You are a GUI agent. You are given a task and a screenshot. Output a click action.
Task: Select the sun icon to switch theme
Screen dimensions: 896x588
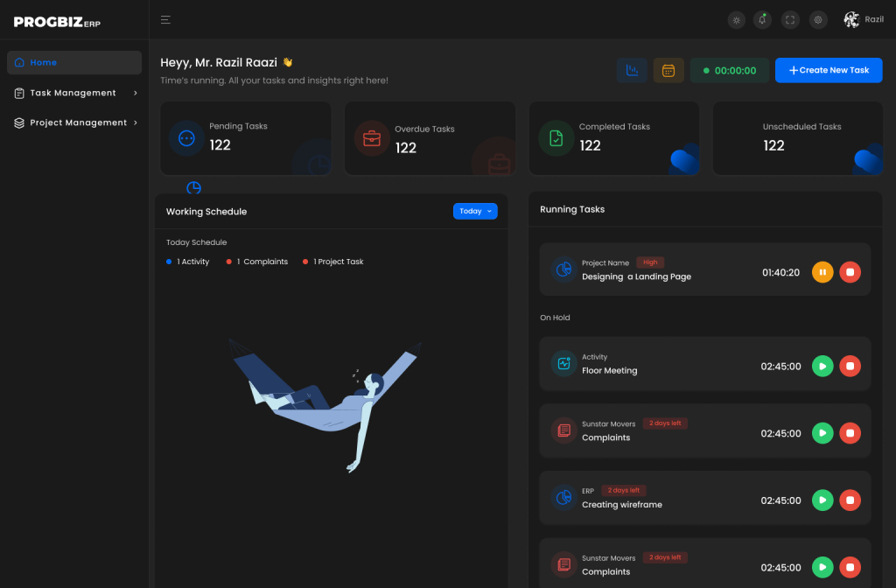pos(736,19)
